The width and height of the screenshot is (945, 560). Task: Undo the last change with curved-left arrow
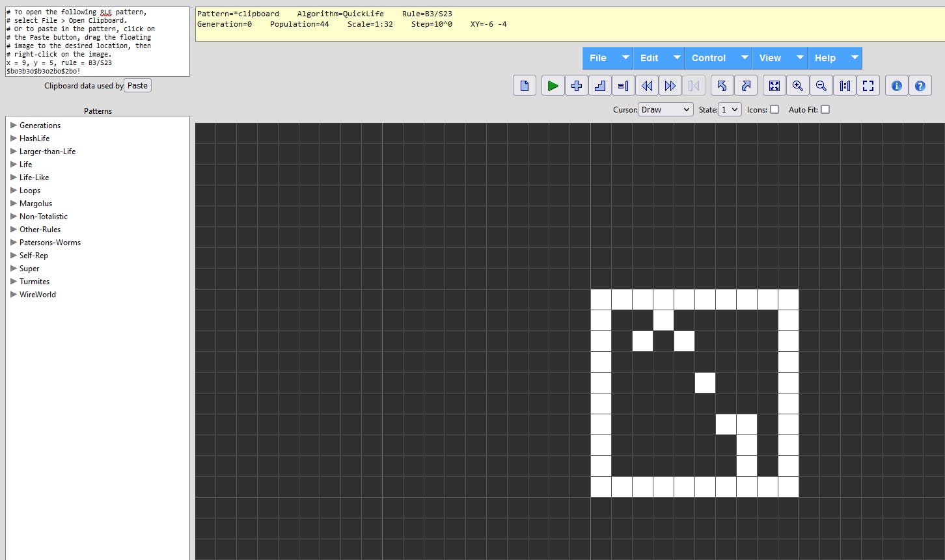coord(722,86)
